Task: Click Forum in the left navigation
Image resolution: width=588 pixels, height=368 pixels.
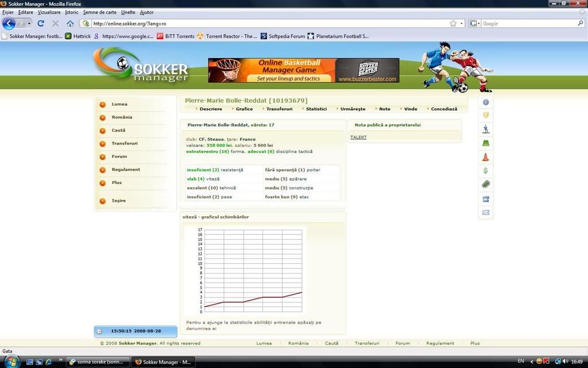Action: pos(119,156)
